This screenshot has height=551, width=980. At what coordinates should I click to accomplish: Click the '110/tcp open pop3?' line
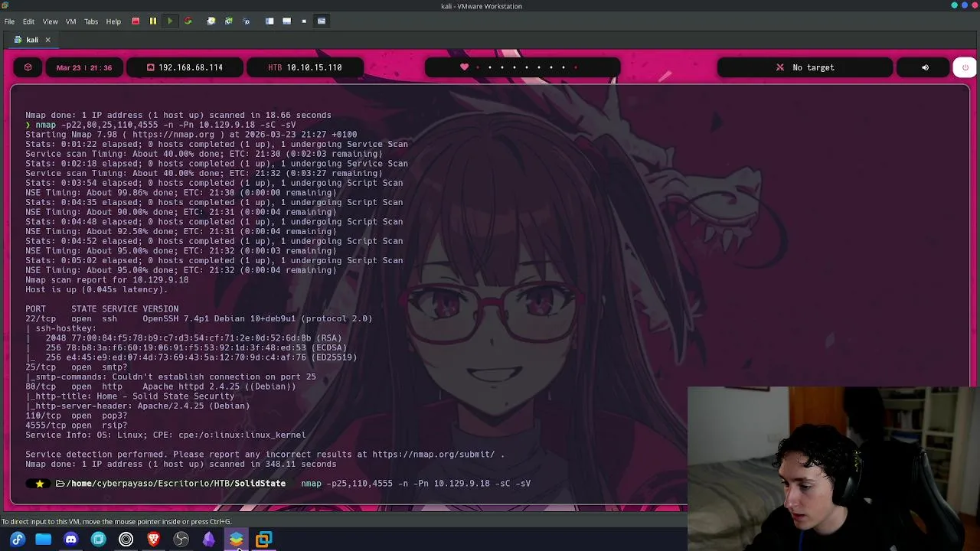(x=77, y=416)
